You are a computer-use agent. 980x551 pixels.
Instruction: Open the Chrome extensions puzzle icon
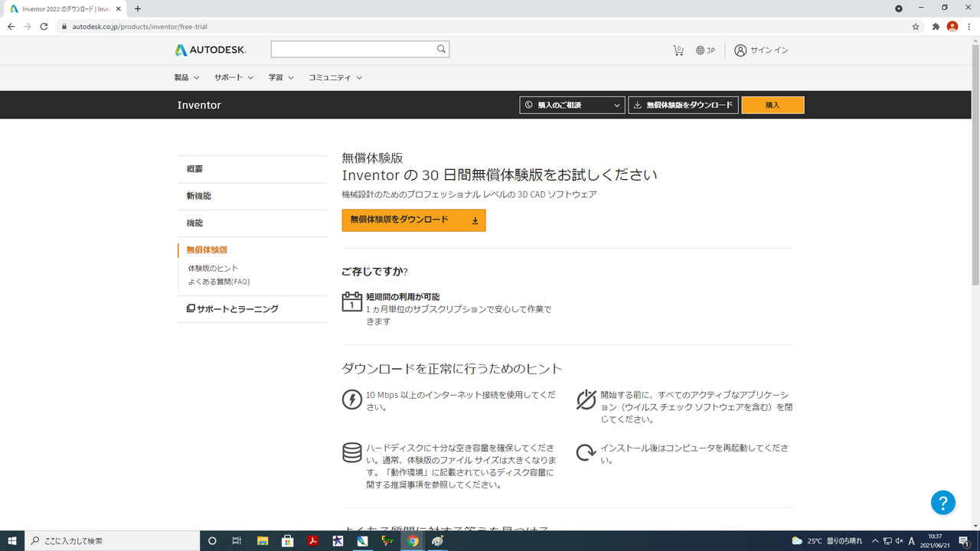point(936,26)
